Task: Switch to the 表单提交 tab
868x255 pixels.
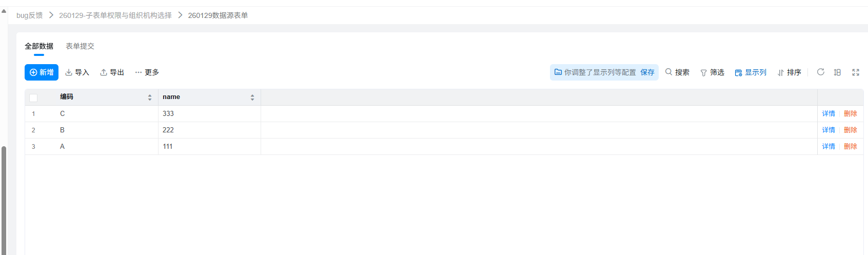Action: [80, 46]
